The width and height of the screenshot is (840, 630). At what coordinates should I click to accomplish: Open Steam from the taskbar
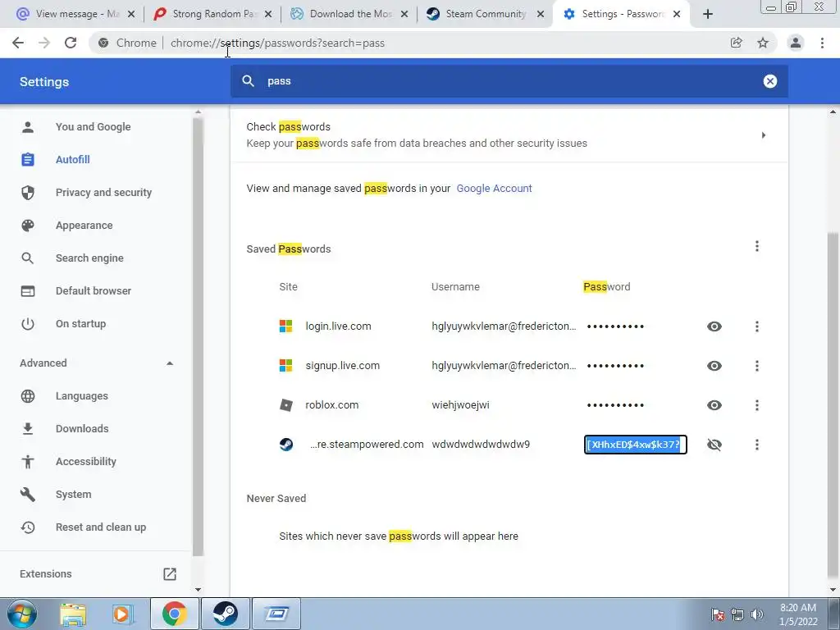pos(226,614)
